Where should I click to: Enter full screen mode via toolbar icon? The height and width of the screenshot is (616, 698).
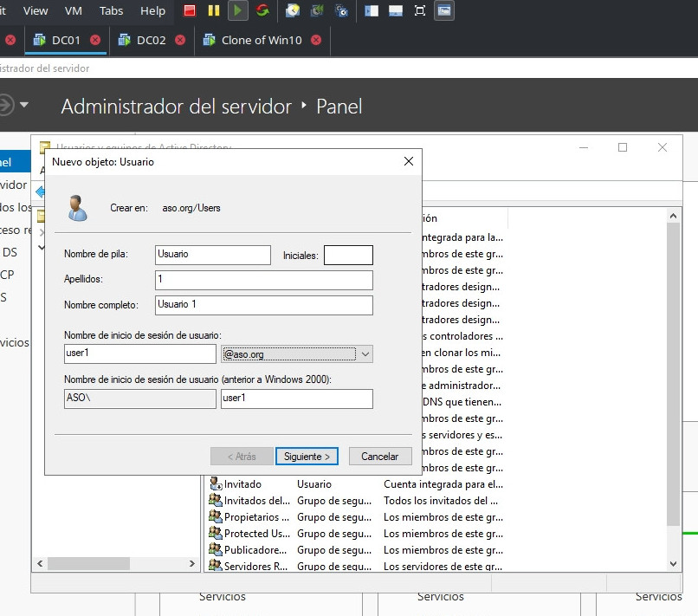click(x=420, y=11)
